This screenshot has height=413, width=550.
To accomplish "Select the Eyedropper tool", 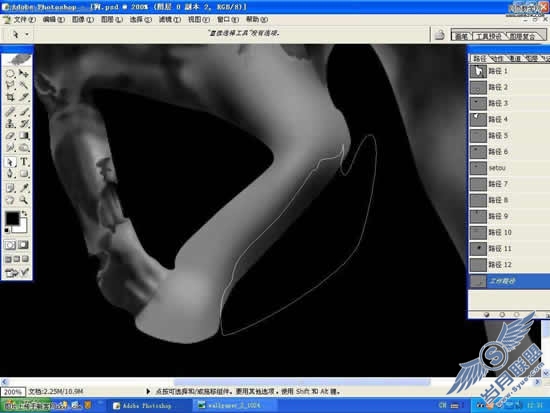I will [x=24, y=188].
